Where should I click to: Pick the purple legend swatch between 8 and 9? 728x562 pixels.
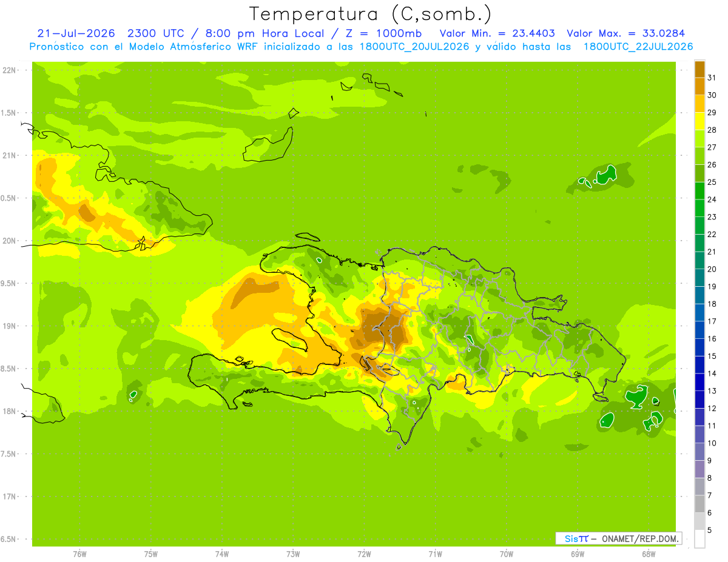pyautogui.click(x=699, y=469)
